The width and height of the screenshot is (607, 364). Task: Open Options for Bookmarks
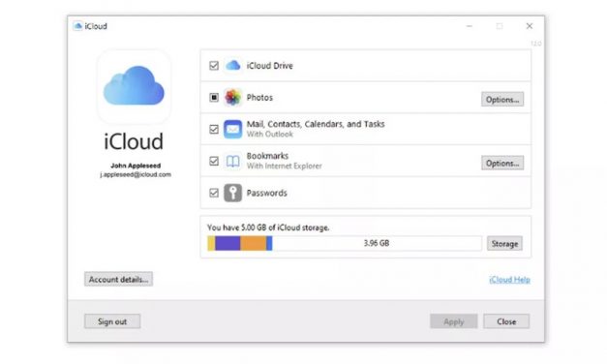502,163
